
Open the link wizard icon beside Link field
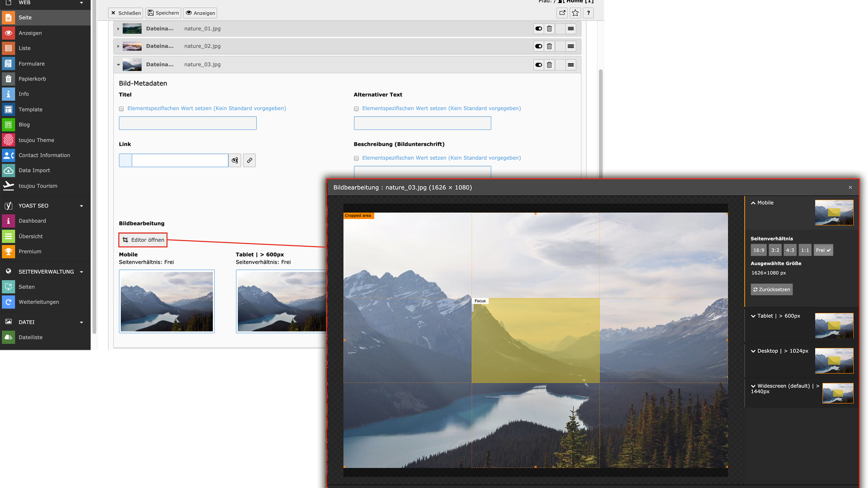pos(249,160)
